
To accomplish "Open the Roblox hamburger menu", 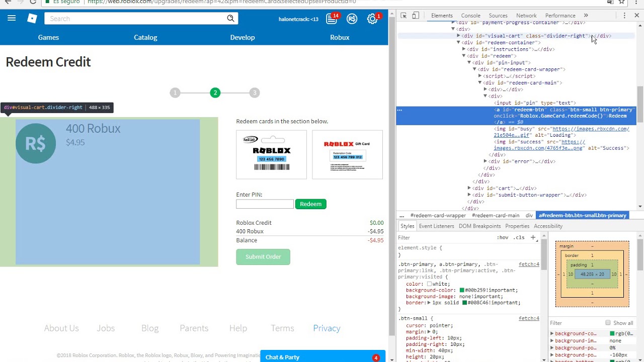I will click(x=12, y=19).
